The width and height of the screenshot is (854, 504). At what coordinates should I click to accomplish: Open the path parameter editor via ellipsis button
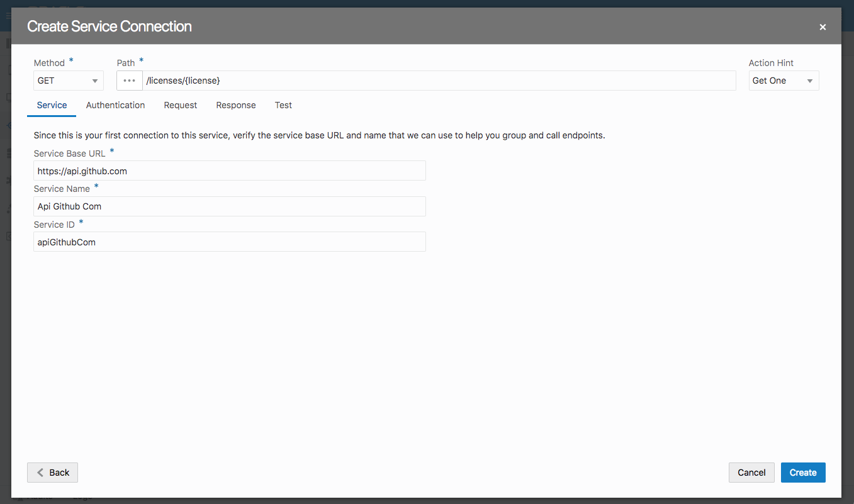tap(129, 80)
